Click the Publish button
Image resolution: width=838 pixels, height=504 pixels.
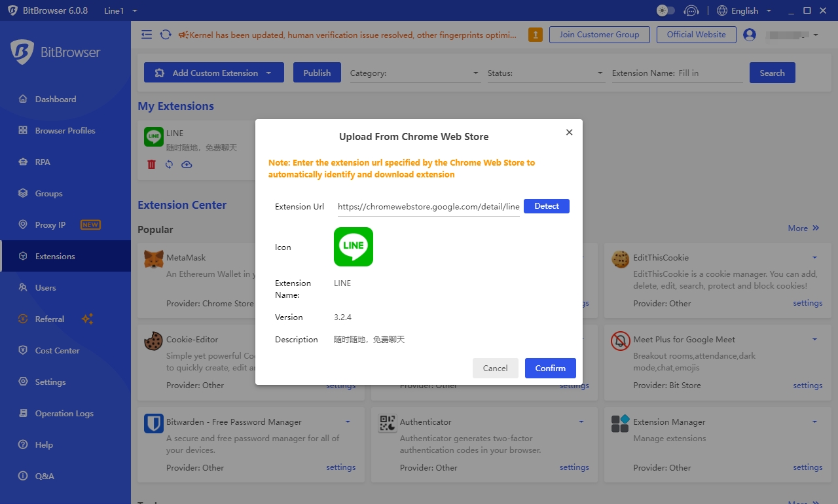317,73
